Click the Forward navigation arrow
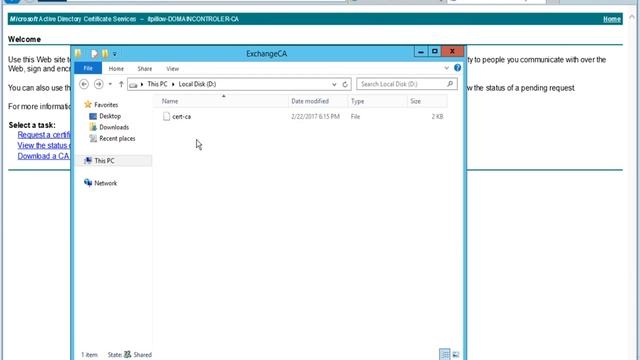 [98, 84]
